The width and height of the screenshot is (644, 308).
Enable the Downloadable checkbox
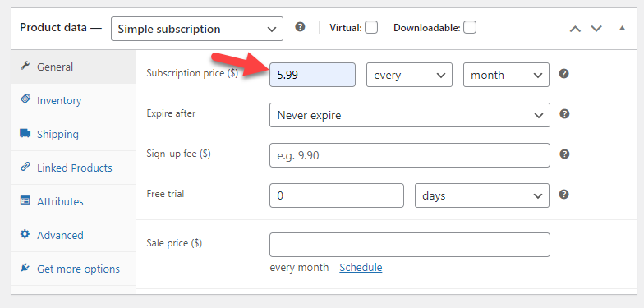[x=470, y=28]
